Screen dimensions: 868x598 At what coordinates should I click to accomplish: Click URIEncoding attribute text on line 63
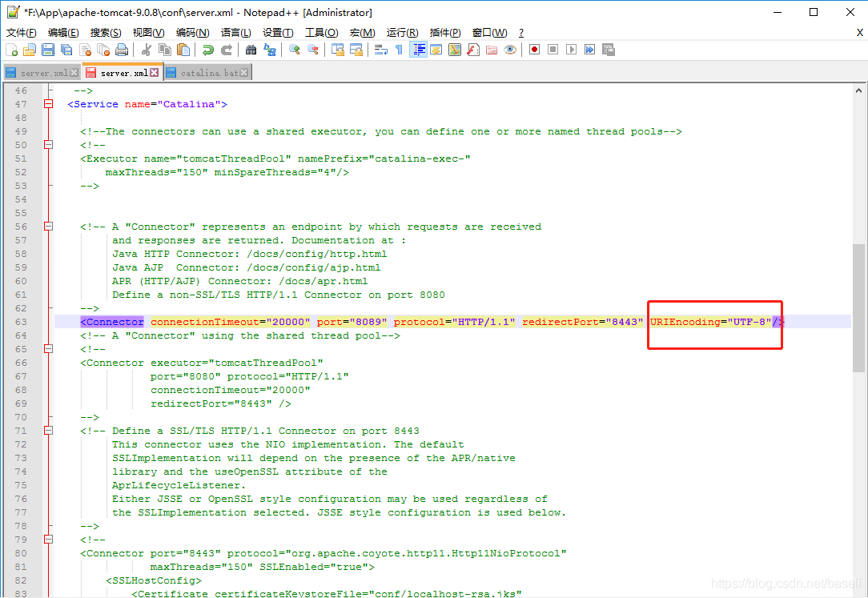click(x=711, y=322)
